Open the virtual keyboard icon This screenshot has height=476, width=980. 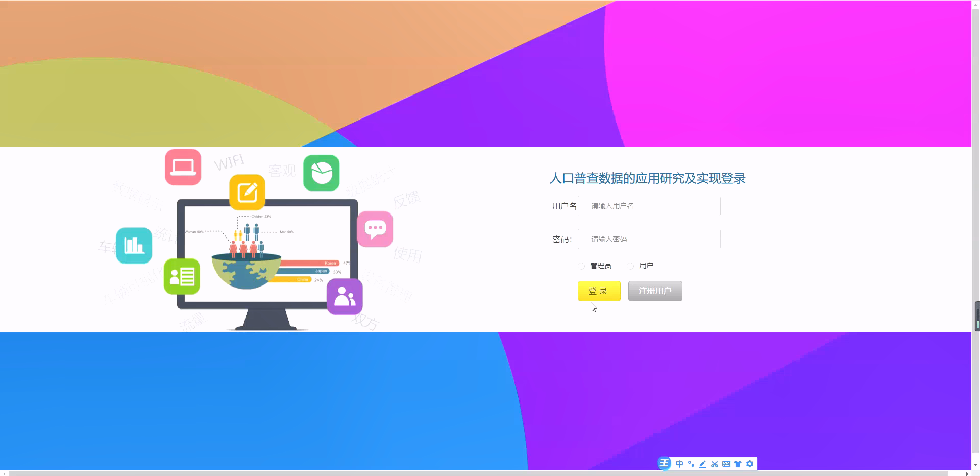[726, 464]
